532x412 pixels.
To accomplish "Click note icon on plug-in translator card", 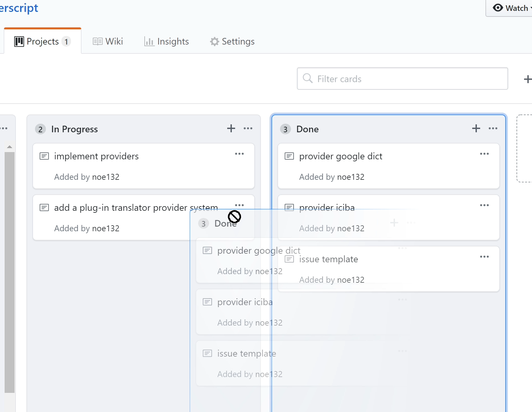I will 44,207.
